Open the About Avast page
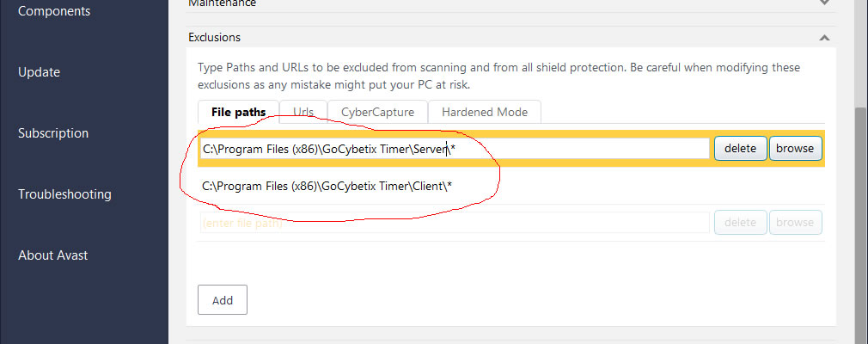Image resolution: width=868 pixels, height=344 pixels. pyautogui.click(x=53, y=255)
